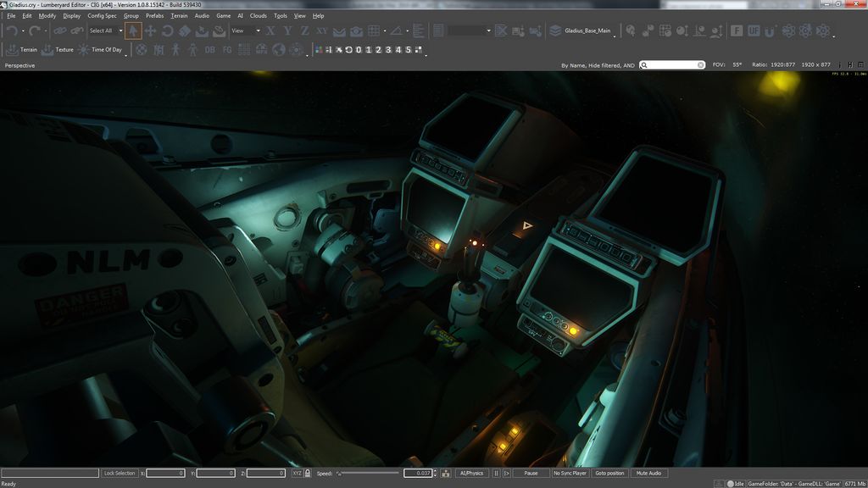Click the Terrain editor toolbar button

point(23,50)
